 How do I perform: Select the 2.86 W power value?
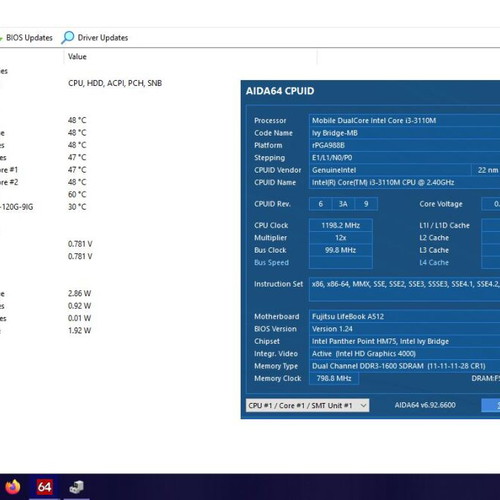click(x=79, y=293)
